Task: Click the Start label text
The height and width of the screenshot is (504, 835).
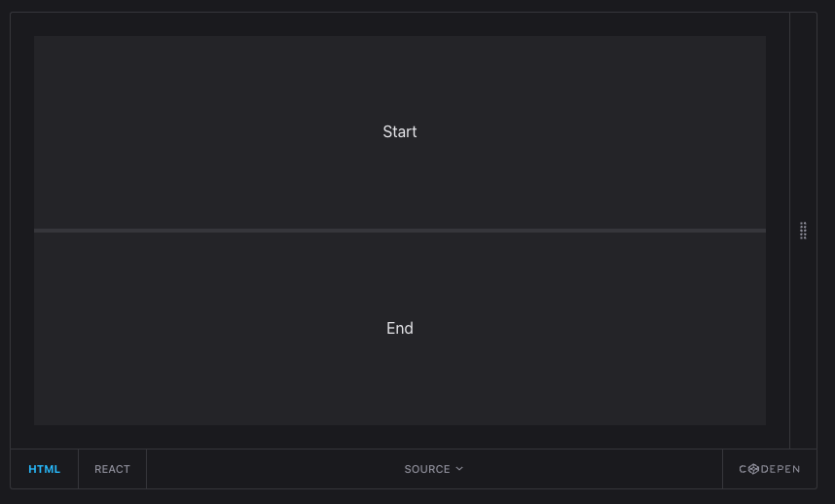Action: coord(400,132)
